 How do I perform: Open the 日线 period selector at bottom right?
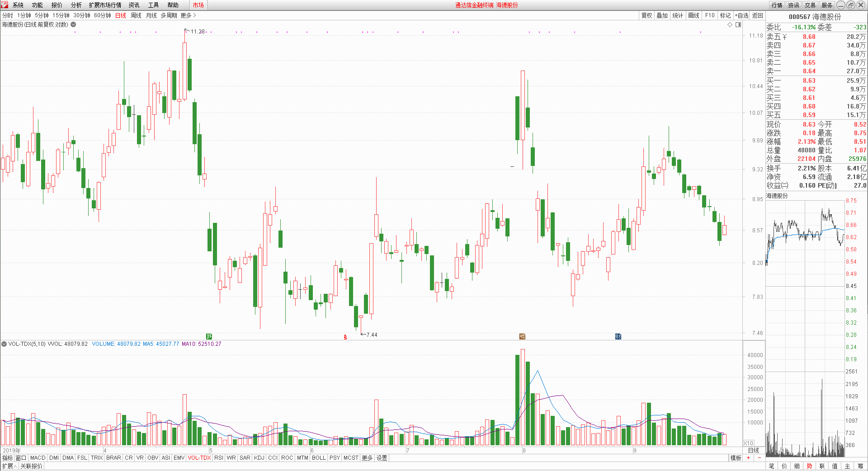click(754, 450)
